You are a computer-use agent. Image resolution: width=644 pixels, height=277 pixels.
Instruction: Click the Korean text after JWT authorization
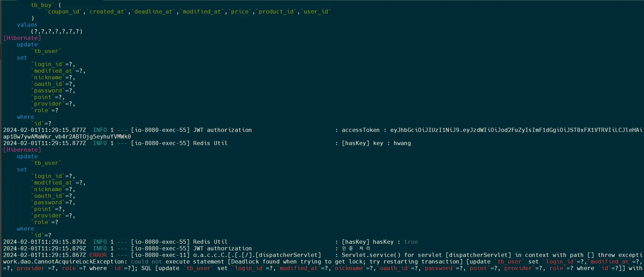click(356, 249)
